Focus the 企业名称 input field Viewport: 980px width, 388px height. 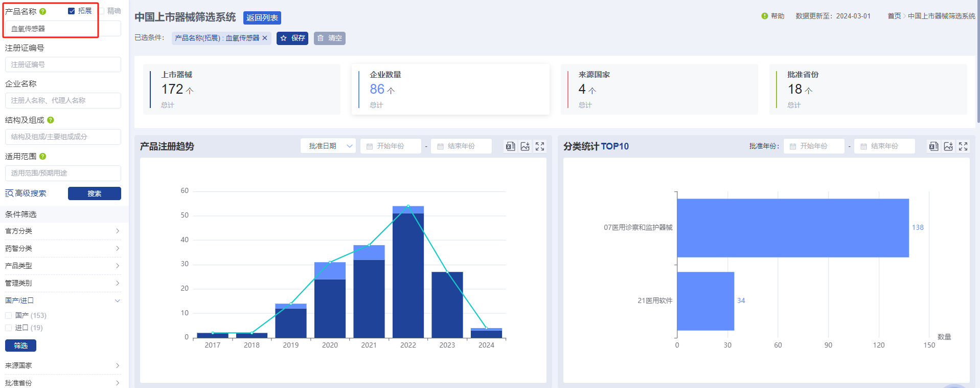coord(63,100)
